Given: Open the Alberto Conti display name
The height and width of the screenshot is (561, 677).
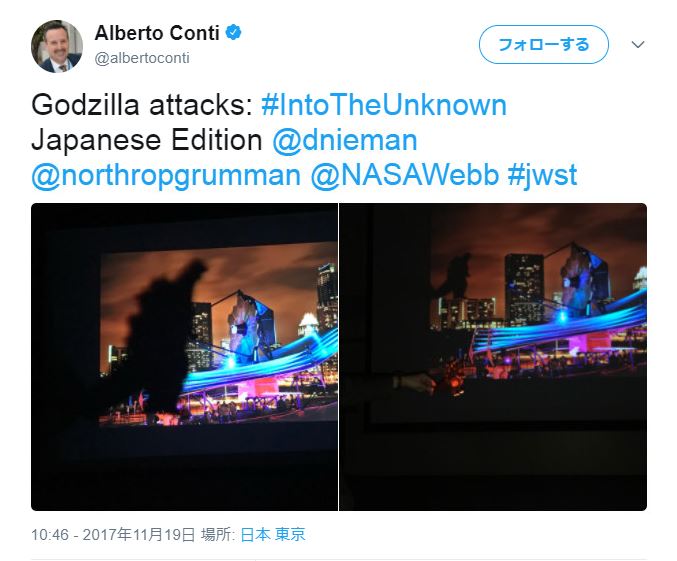Looking at the screenshot, I should coord(157,33).
